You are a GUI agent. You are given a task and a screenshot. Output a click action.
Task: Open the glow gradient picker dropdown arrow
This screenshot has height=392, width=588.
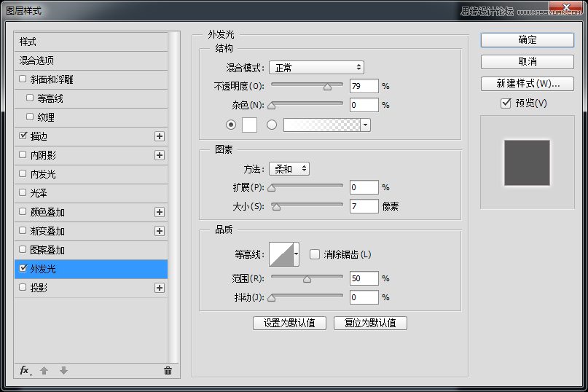365,125
